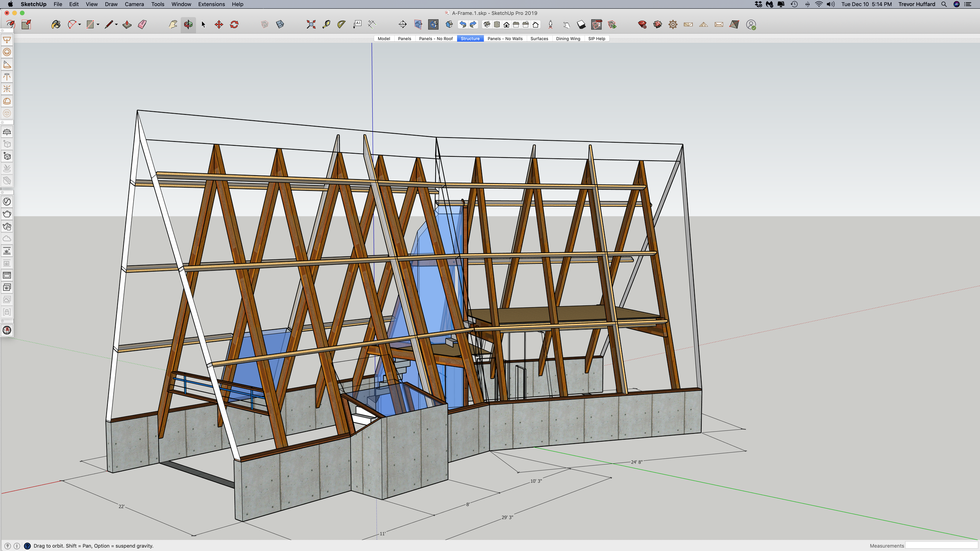Click the Measurements input box
This screenshot has height=551, width=980.
[941, 546]
